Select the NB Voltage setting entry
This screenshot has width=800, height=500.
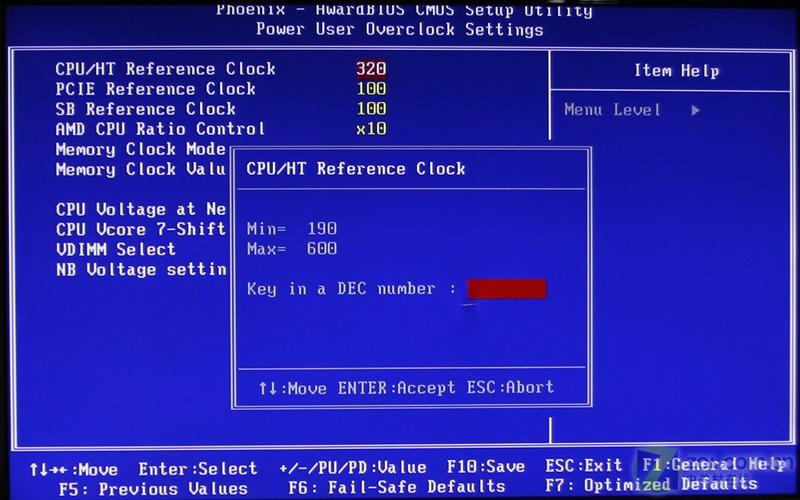140,269
